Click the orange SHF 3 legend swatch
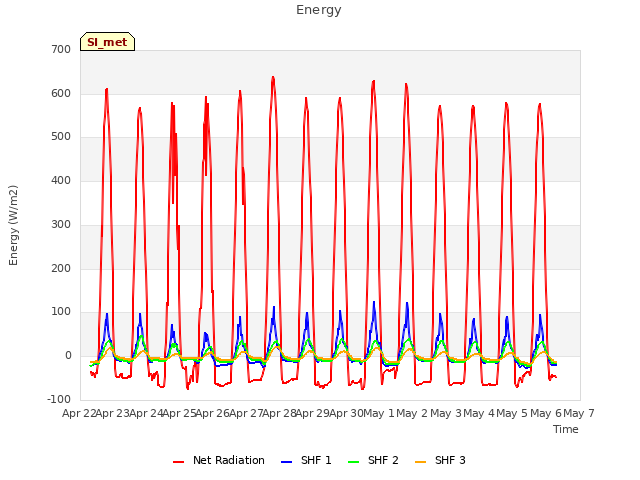The width and height of the screenshot is (640, 480). [x=420, y=462]
